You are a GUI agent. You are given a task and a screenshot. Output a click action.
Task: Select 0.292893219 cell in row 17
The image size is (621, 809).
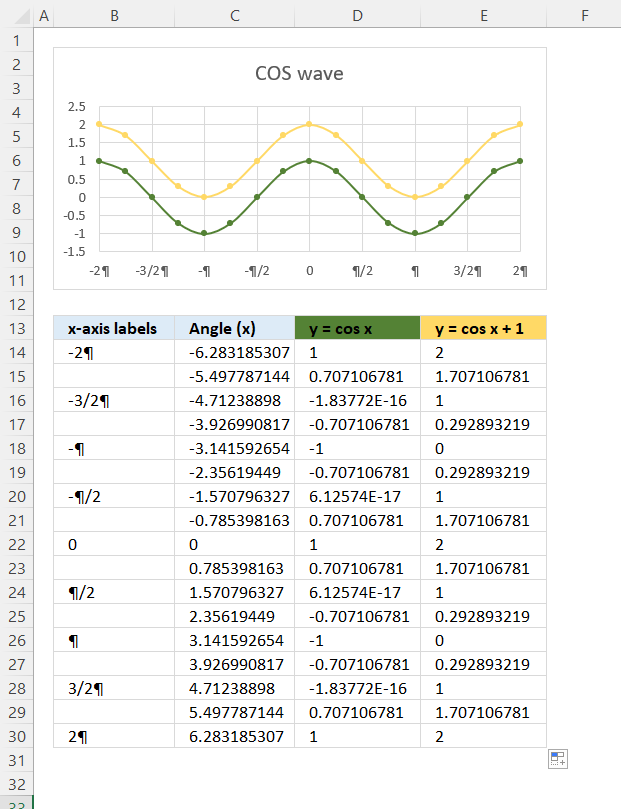tap(483, 424)
